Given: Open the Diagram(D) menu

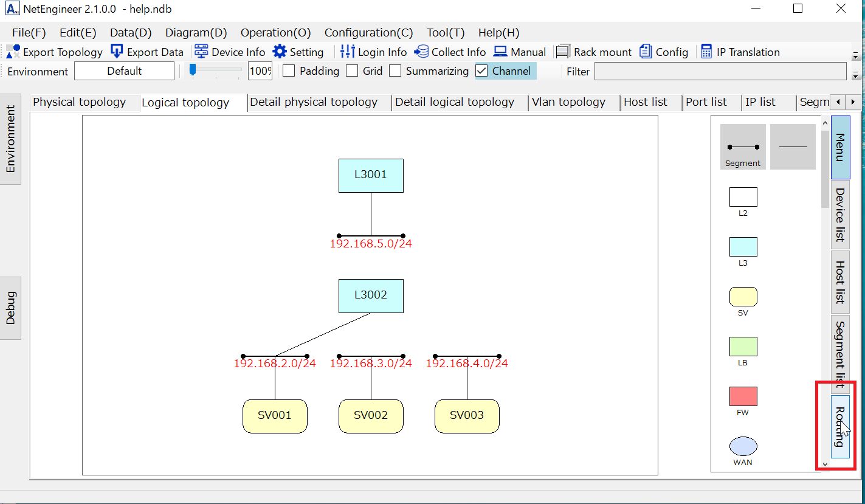Looking at the screenshot, I should pyautogui.click(x=196, y=33).
